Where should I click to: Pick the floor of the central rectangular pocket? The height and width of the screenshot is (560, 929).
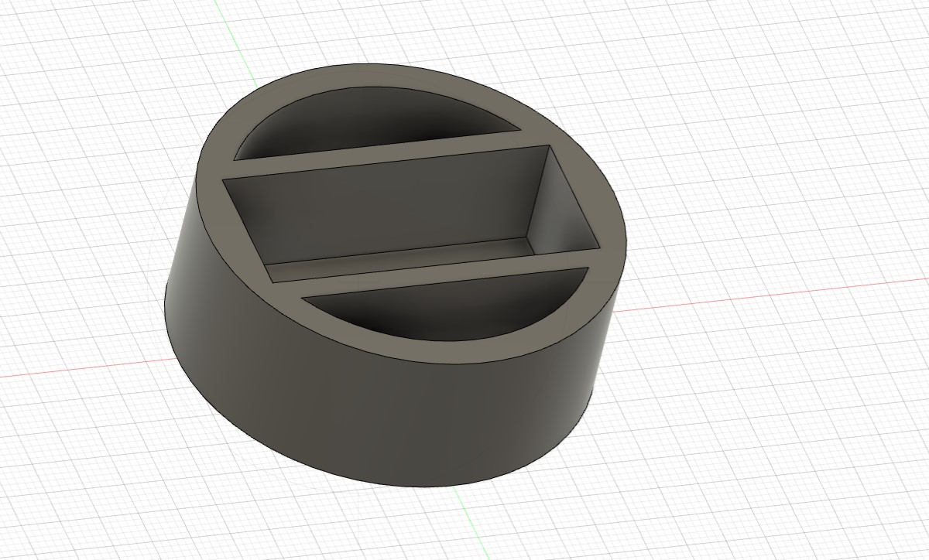(x=403, y=260)
